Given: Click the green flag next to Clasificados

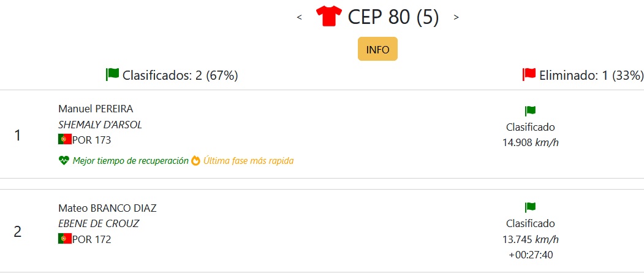Looking at the screenshot, I should tap(113, 74).
